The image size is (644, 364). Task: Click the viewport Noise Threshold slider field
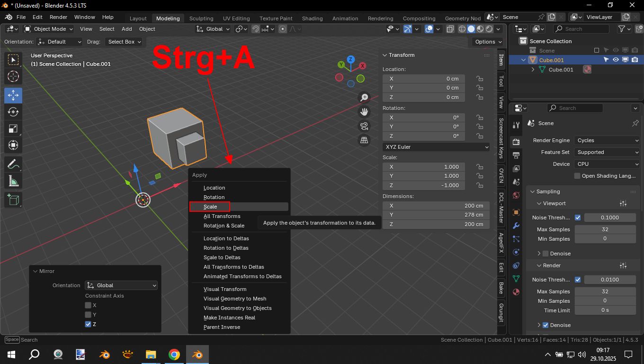point(609,218)
